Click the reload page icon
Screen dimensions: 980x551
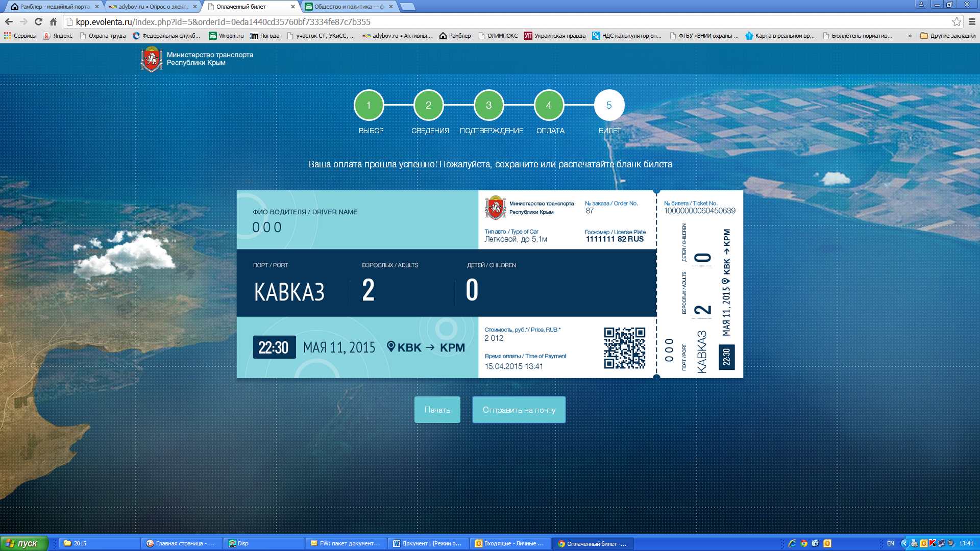(38, 22)
